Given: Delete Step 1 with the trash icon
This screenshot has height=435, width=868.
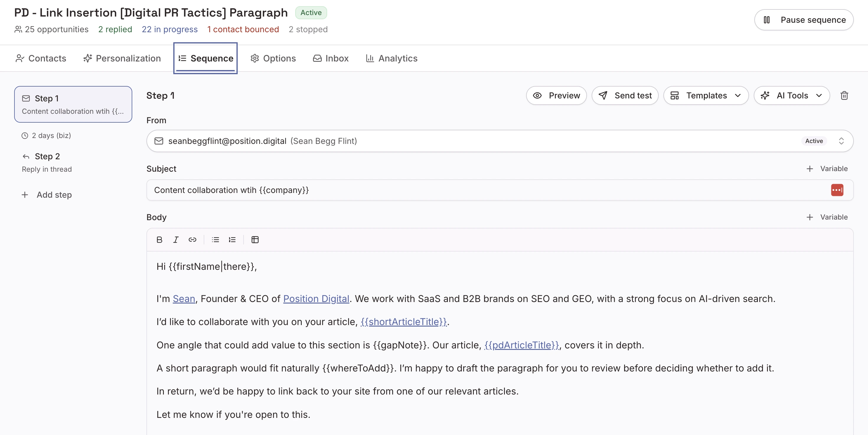Looking at the screenshot, I should (x=844, y=95).
